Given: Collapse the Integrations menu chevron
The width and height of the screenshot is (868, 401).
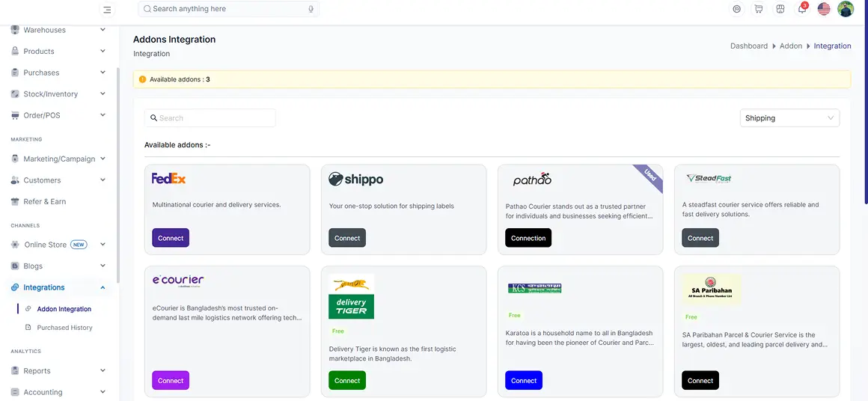Looking at the screenshot, I should tap(103, 287).
